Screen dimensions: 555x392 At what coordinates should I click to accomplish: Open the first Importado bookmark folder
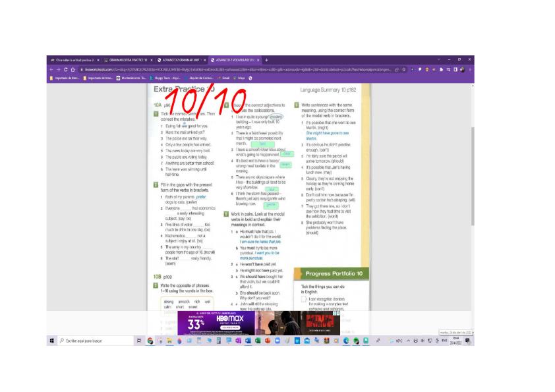pyautogui.click(x=64, y=78)
